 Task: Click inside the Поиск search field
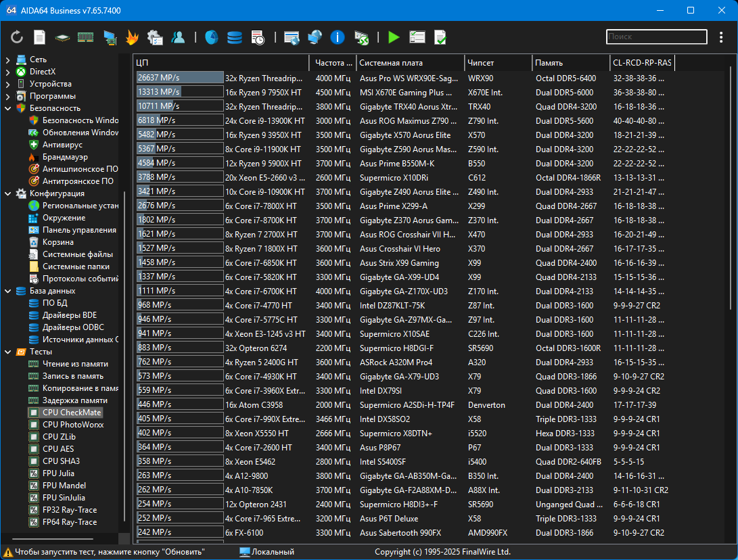657,37
